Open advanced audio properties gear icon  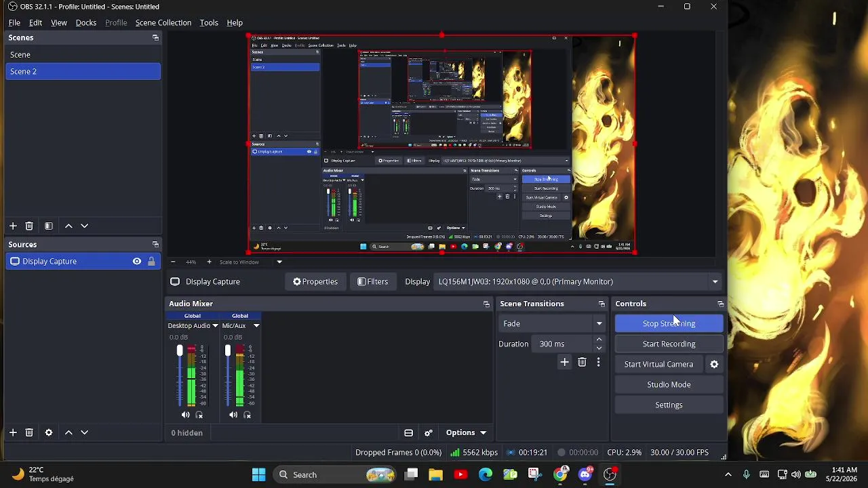[429, 432]
